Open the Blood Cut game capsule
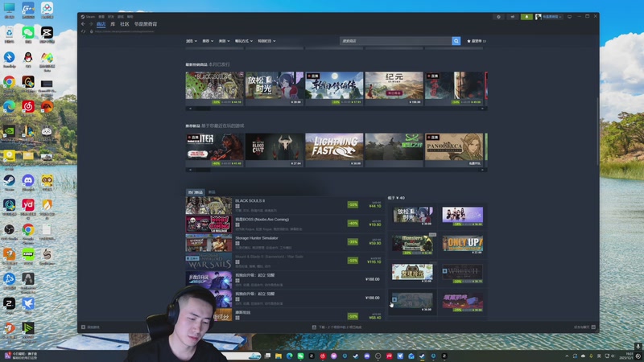 (275, 150)
